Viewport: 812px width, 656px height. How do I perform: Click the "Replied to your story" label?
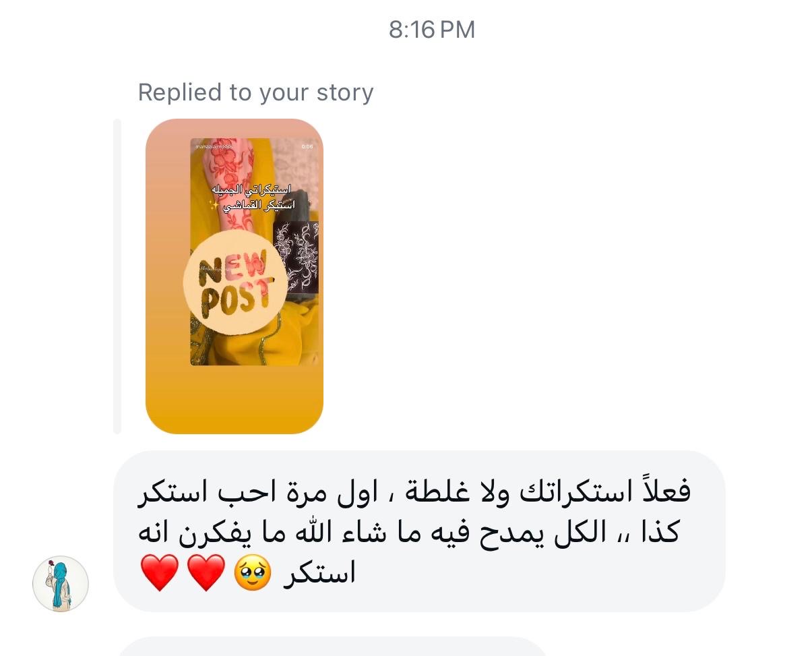click(x=255, y=92)
